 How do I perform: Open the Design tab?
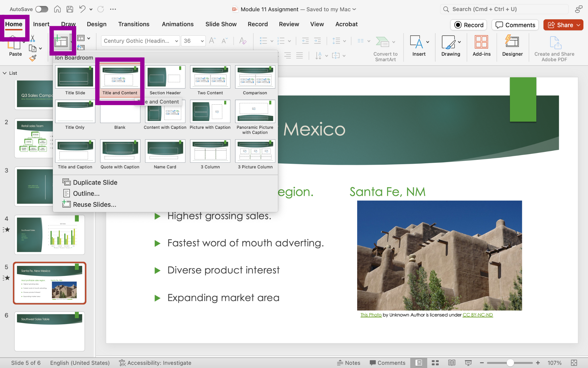(x=96, y=24)
